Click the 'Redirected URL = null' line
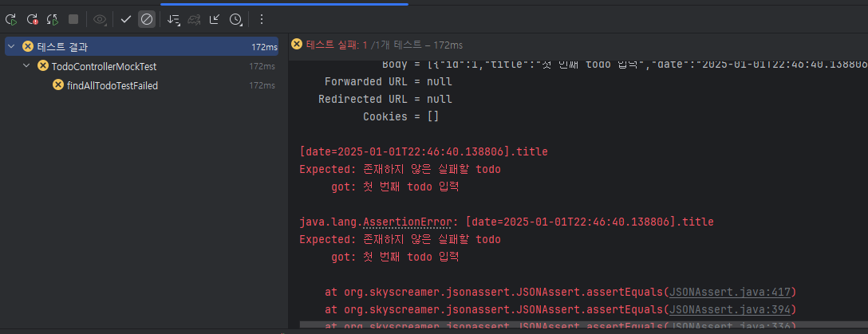Screen dimensions: 868x334 coord(385,100)
